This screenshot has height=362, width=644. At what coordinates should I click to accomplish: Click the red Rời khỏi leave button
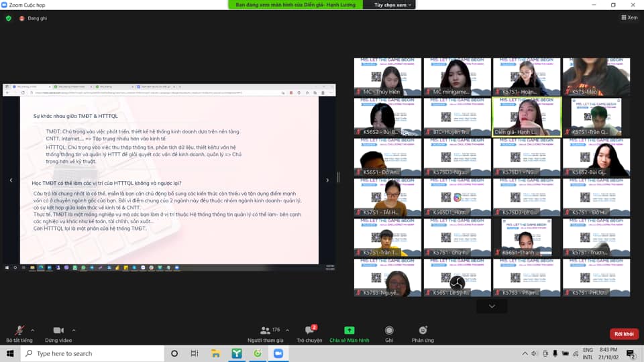[623, 334]
